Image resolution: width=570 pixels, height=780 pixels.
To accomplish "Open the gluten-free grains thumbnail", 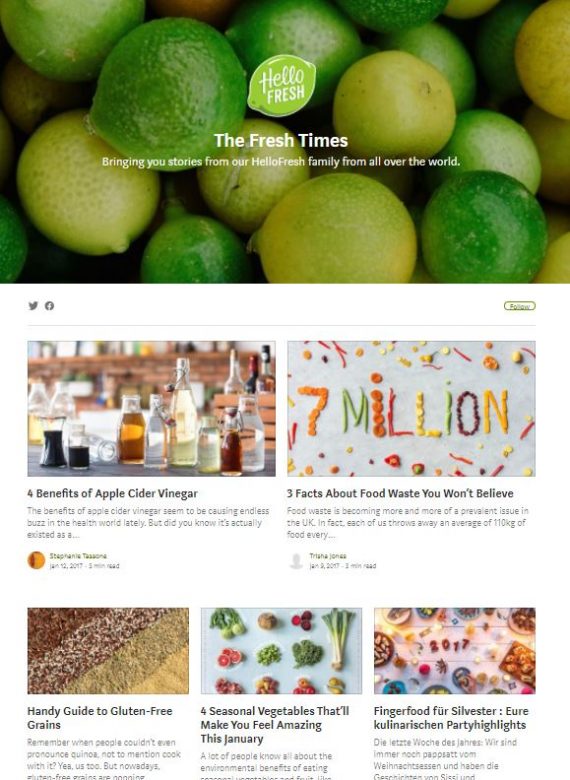I will [x=108, y=651].
